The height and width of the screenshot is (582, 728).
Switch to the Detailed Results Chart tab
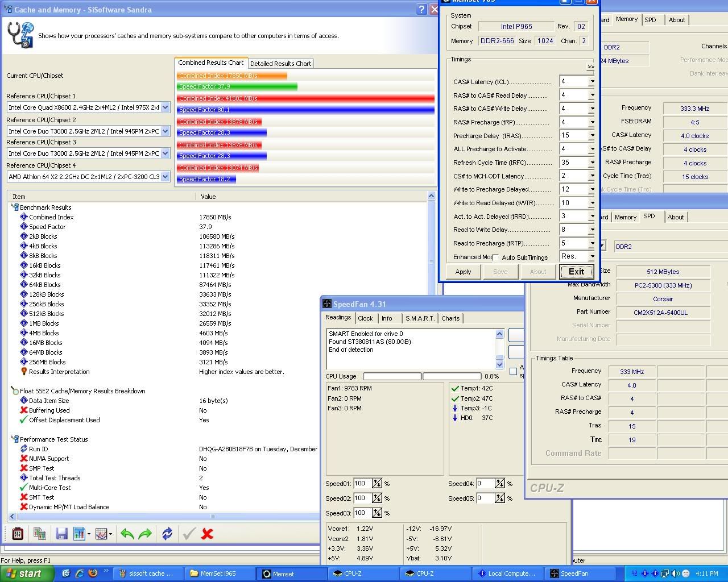pos(280,64)
